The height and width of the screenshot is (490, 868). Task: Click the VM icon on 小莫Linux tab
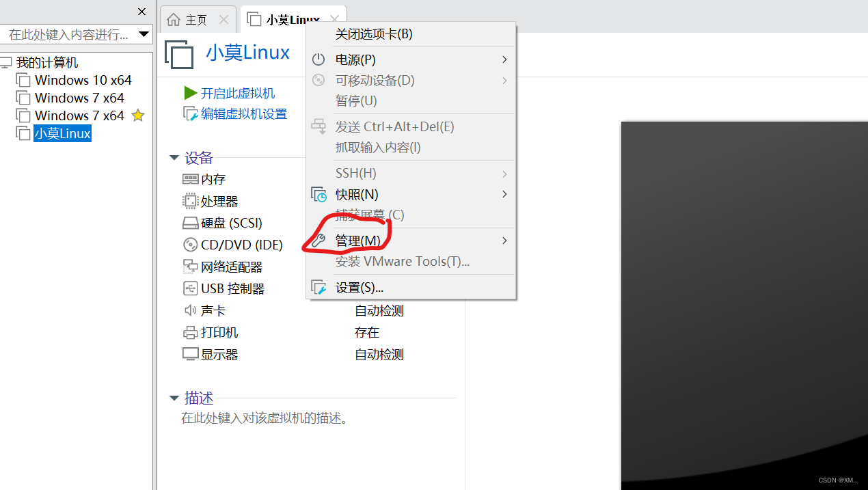[254, 19]
